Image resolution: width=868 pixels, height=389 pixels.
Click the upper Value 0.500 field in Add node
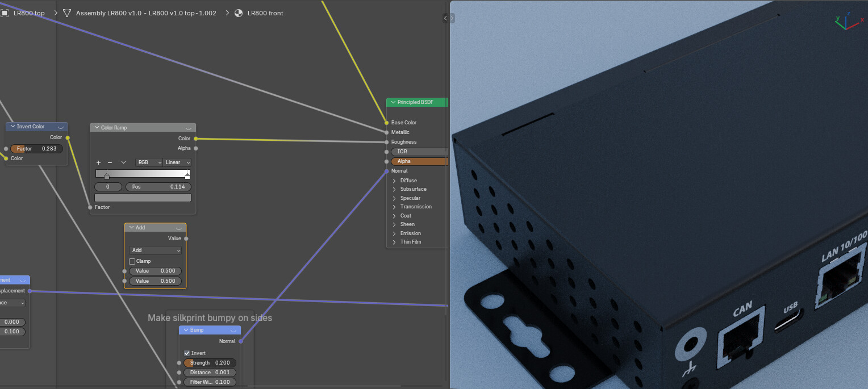point(156,271)
